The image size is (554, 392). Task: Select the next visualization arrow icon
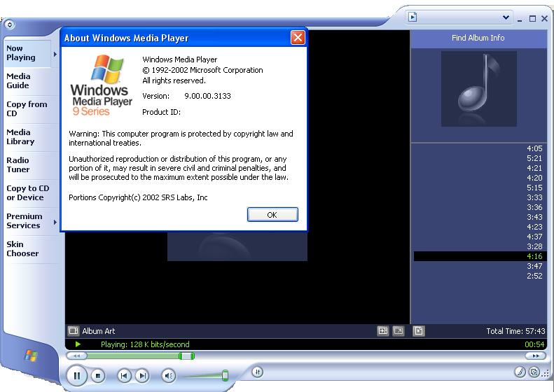click(x=383, y=331)
